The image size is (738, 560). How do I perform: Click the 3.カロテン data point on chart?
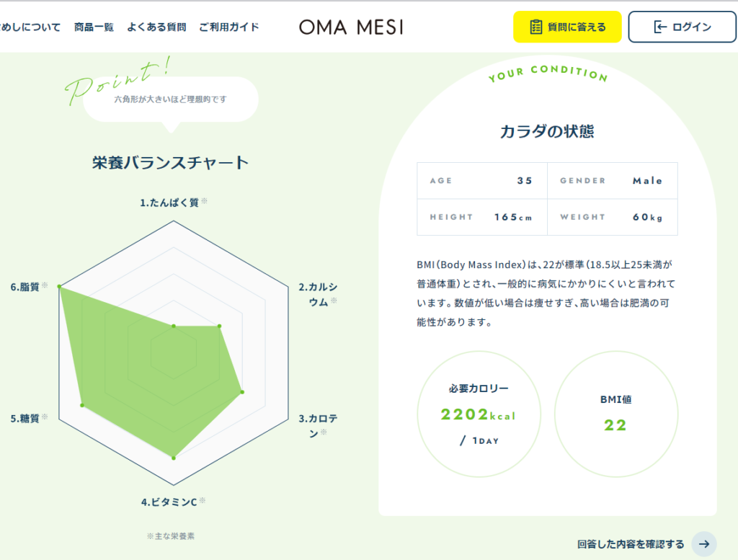coord(242,392)
